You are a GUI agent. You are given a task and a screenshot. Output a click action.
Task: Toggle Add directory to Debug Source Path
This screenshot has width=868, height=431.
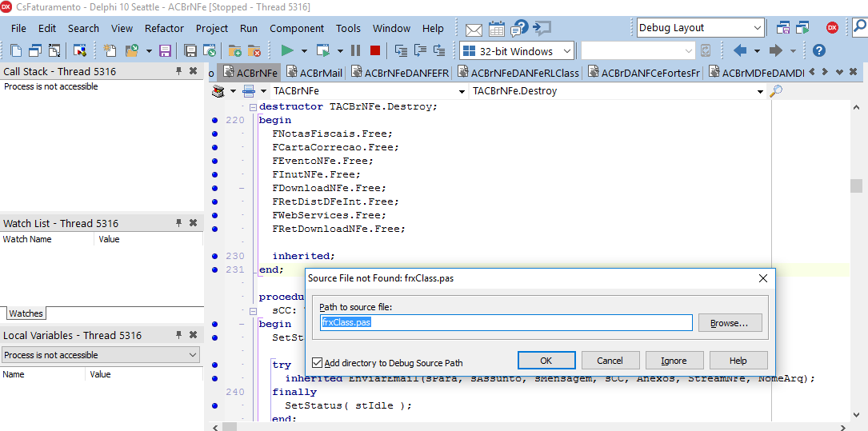(x=317, y=363)
